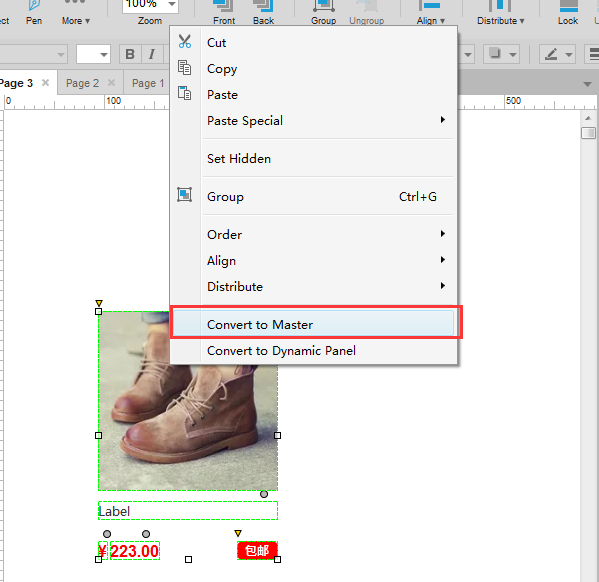Click the Copy icon in context menu
This screenshot has height=582, width=599.
coord(185,68)
